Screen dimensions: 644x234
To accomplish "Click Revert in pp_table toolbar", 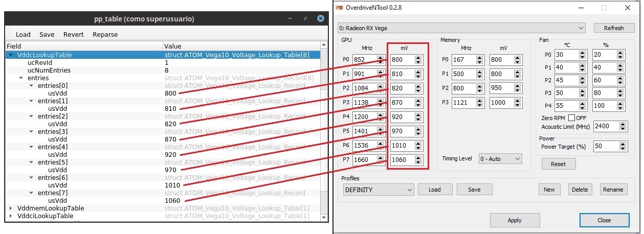I will [74, 35].
